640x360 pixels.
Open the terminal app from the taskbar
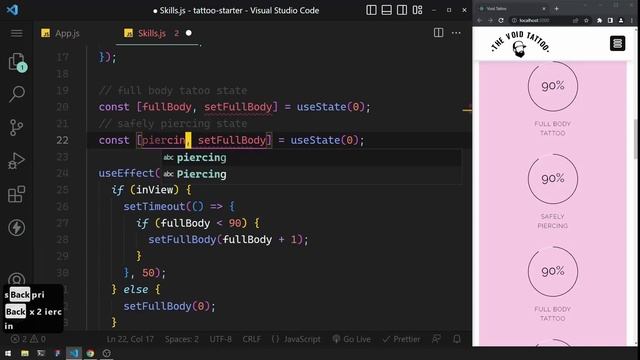click(x=41, y=353)
